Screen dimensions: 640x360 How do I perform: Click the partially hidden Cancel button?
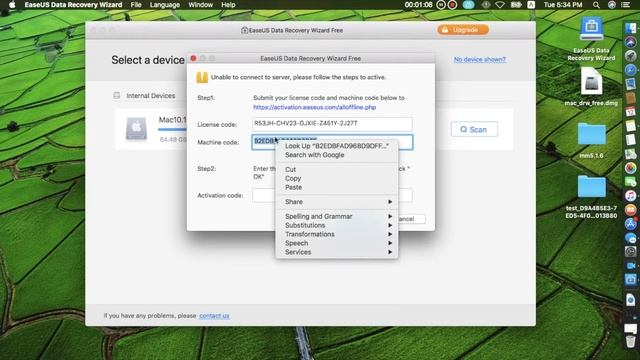click(x=411, y=219)
